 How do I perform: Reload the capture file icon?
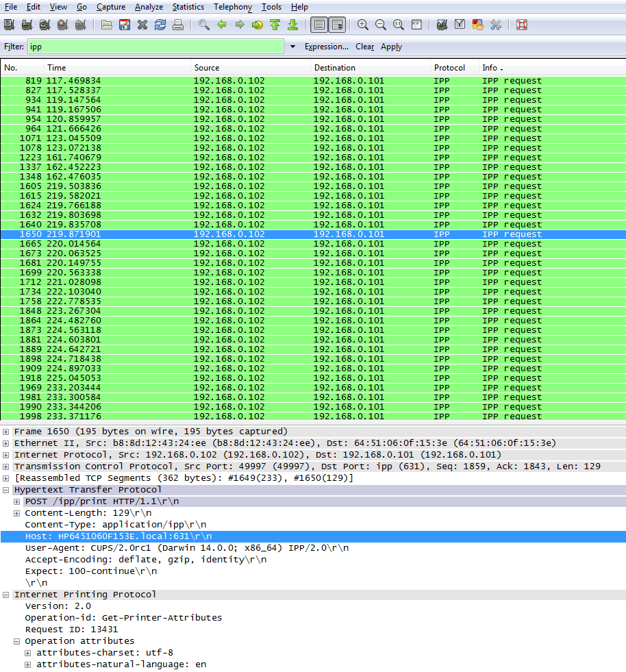click(160, 25)
